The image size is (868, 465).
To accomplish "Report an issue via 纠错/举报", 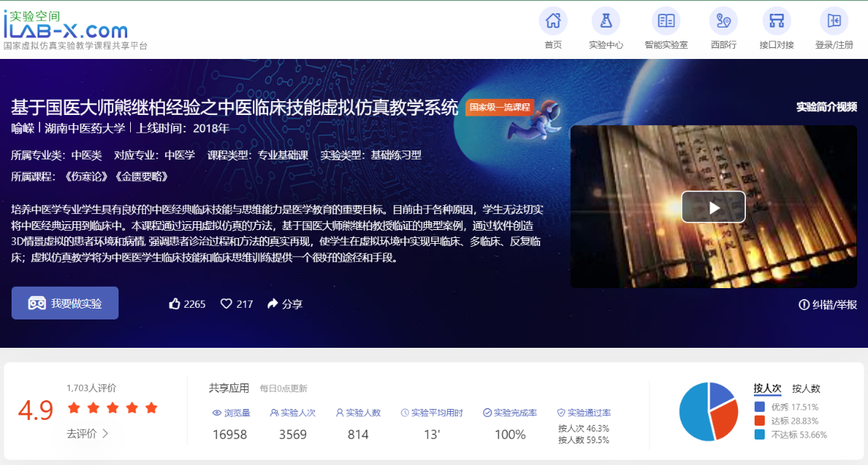I will click(827, 304).
